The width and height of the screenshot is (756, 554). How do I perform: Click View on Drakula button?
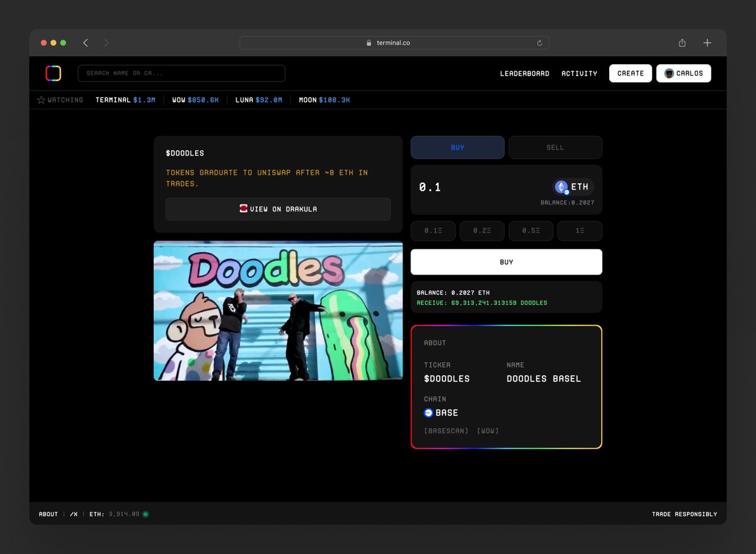[x=278, y=209]
